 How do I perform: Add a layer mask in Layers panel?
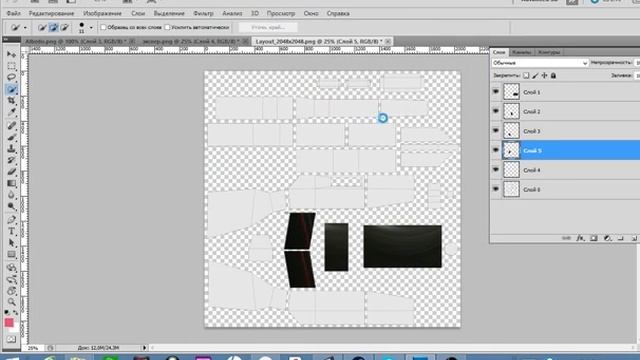point(594,238)
